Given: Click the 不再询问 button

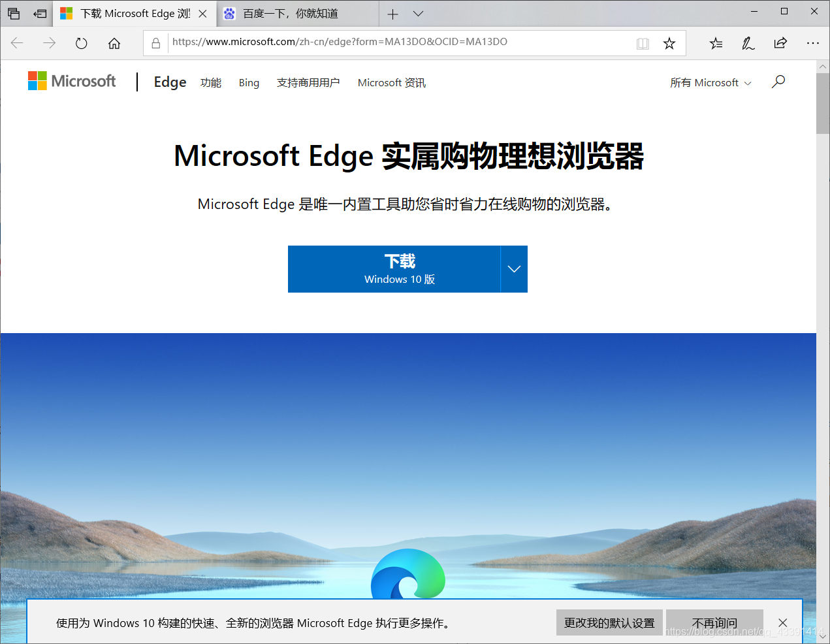Looking at the screenshot, I should pyautogui.click(x=714, y=622).
